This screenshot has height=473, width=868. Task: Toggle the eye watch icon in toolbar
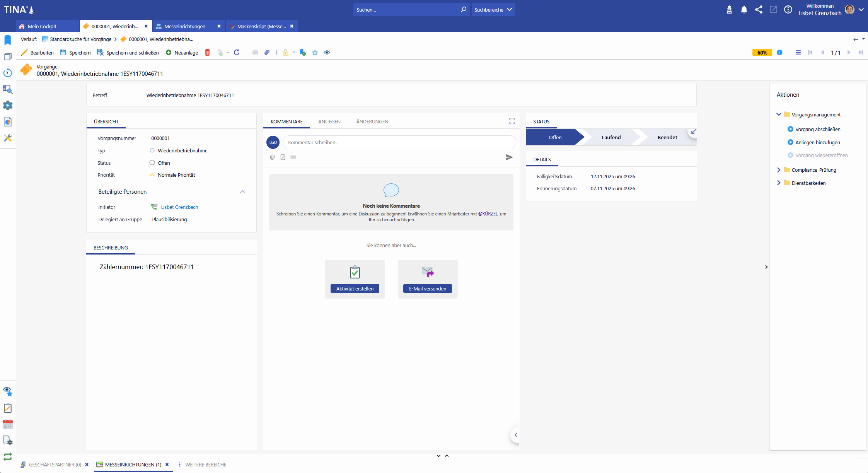327,53
